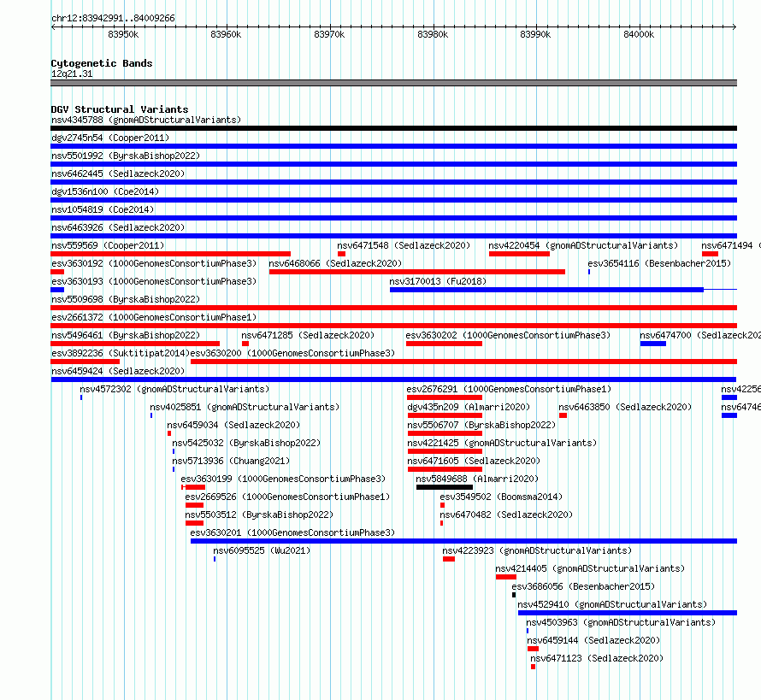Open dgv435n209 (Almarri2020) label
761x700 pixels.
(469, 407)
